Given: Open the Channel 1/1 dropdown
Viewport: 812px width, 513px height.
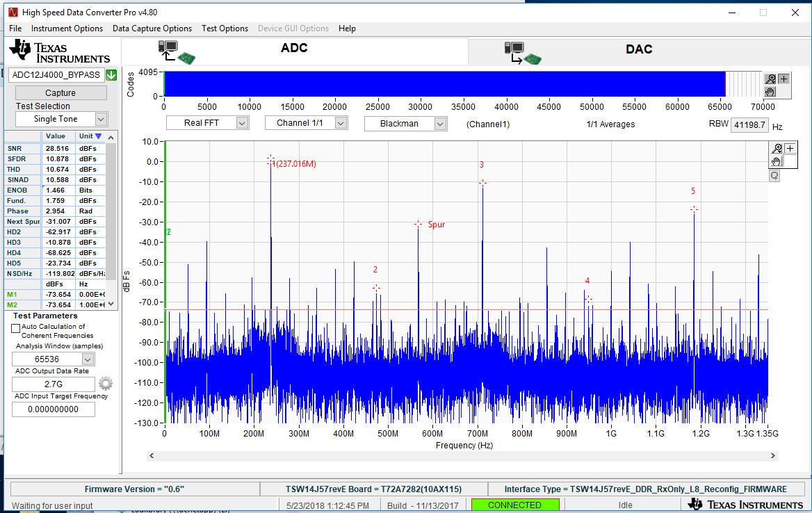Looking at the screenshot, I should [306, 123].
